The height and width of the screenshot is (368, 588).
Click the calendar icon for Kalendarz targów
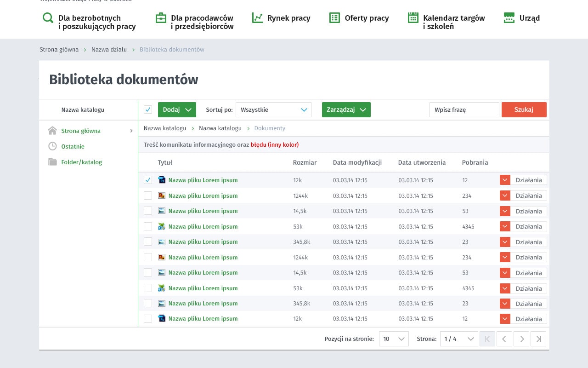point(413,18)
